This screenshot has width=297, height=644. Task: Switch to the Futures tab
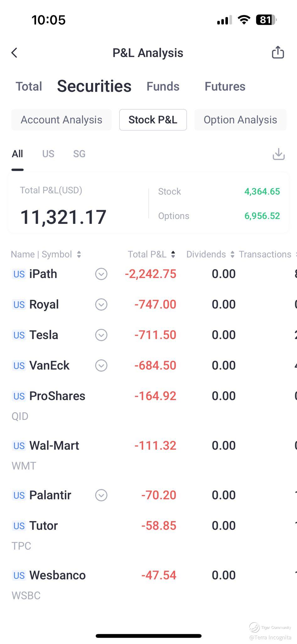click(x=225, y=86)
